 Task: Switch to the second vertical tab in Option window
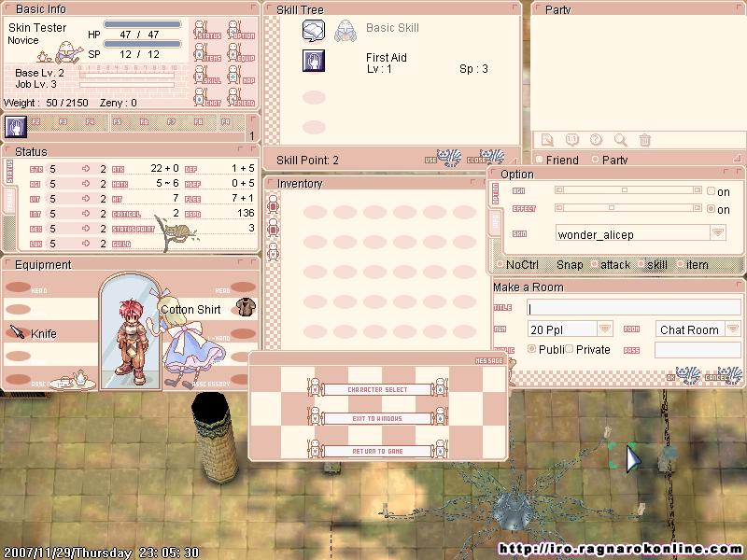[x=496, y=222]
